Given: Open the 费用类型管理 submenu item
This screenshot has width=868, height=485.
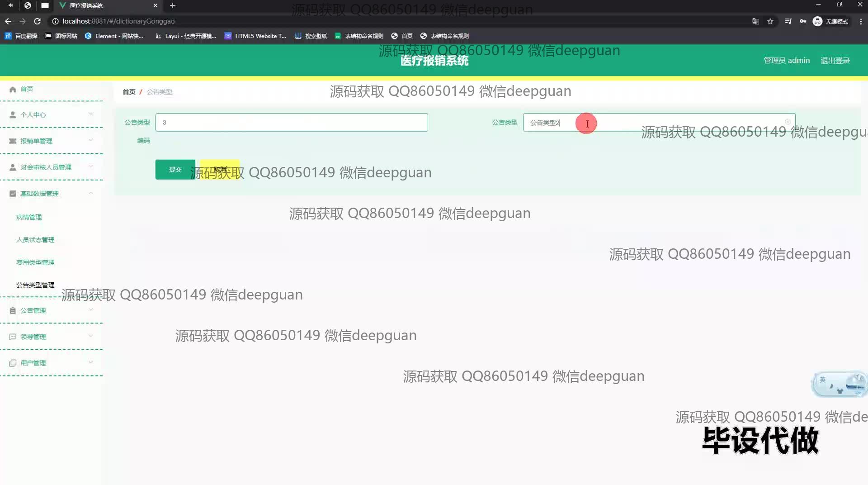Looking at the screenshot, I should (35, 262).
